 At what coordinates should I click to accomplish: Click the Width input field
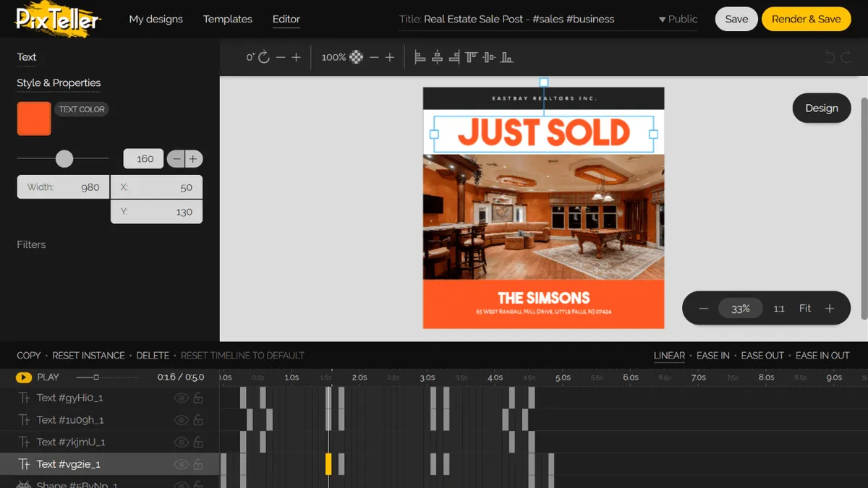(x=63, y=187)
